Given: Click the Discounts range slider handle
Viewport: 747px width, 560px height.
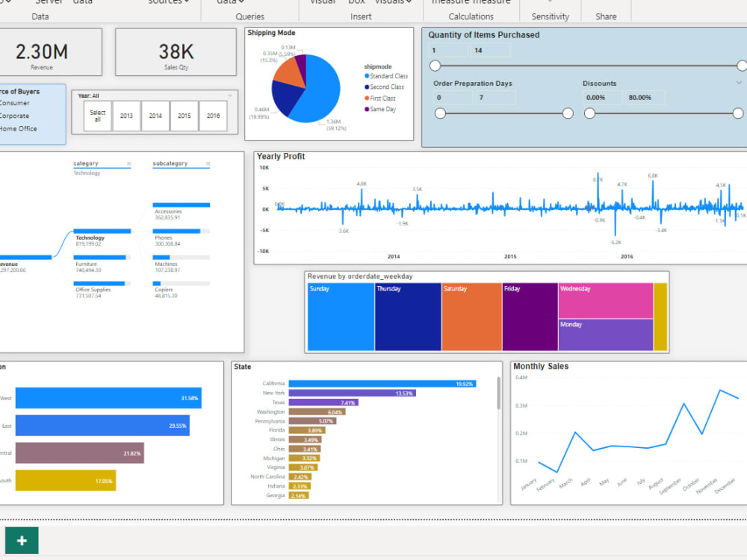Looking at the screenshot, I should (x=590, y=113).
